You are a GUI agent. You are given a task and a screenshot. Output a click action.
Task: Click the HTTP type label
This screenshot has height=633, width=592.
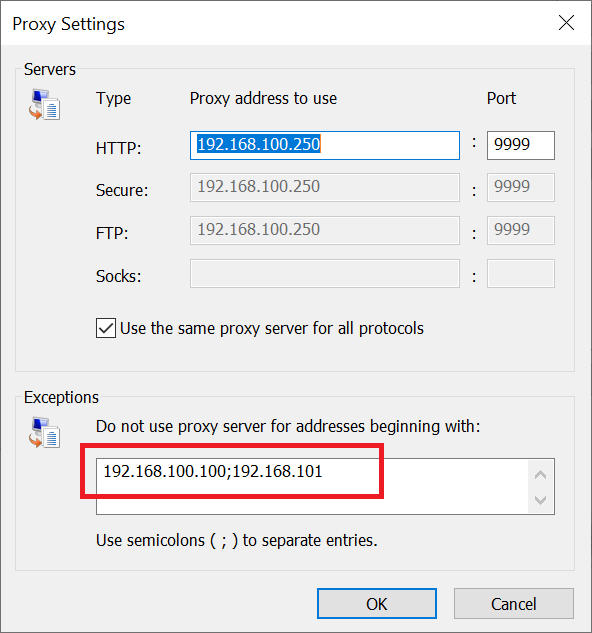(x=118, y=148)
